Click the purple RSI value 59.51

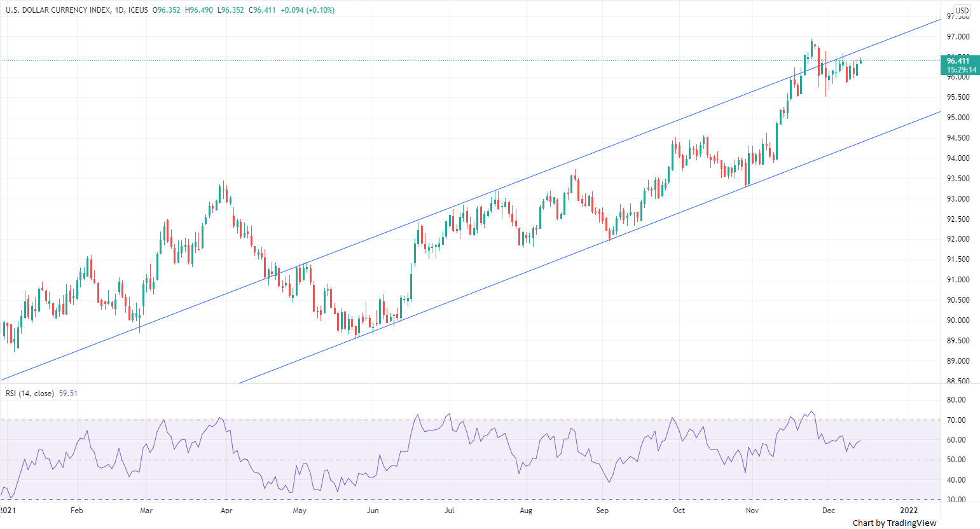point(68,394)
